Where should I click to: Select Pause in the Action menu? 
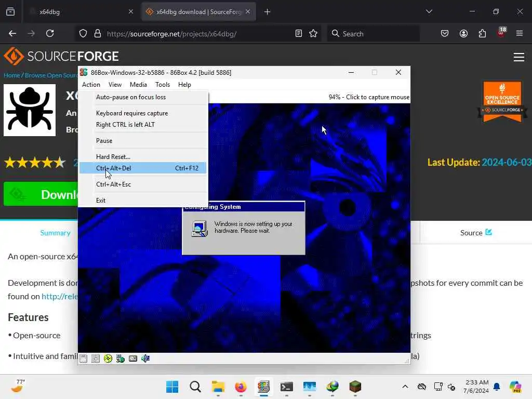point(143,140)
